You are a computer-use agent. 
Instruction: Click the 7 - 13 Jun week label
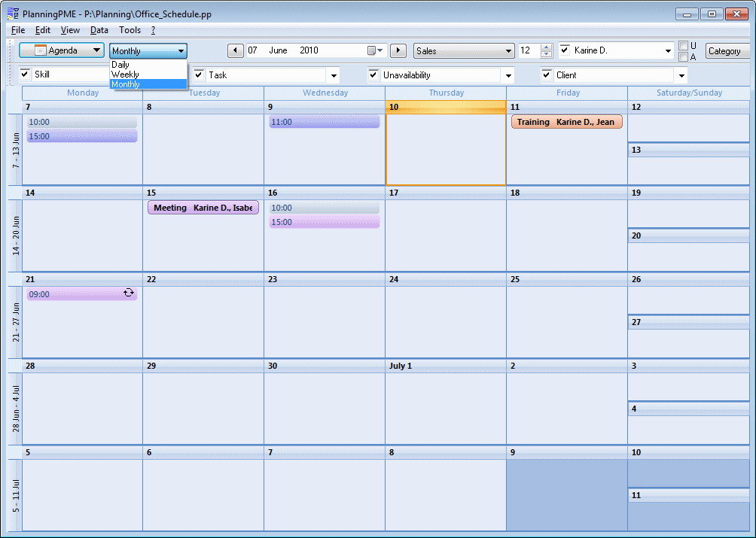pyautogui.click(x=15, y=150)
